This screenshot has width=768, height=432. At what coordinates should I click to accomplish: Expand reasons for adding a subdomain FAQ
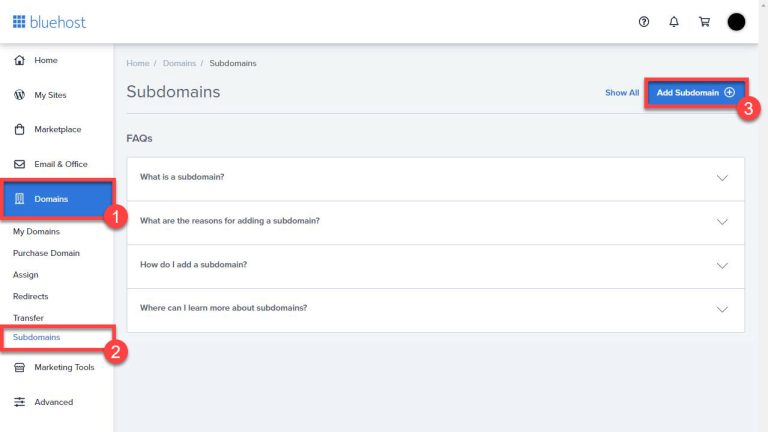point(723,222)
